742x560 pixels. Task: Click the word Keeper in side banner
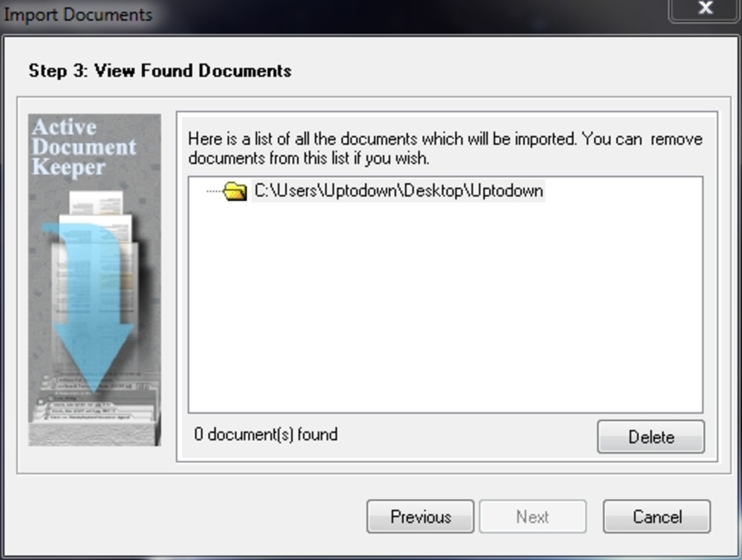pyautogui.click(x=69, y=167)
